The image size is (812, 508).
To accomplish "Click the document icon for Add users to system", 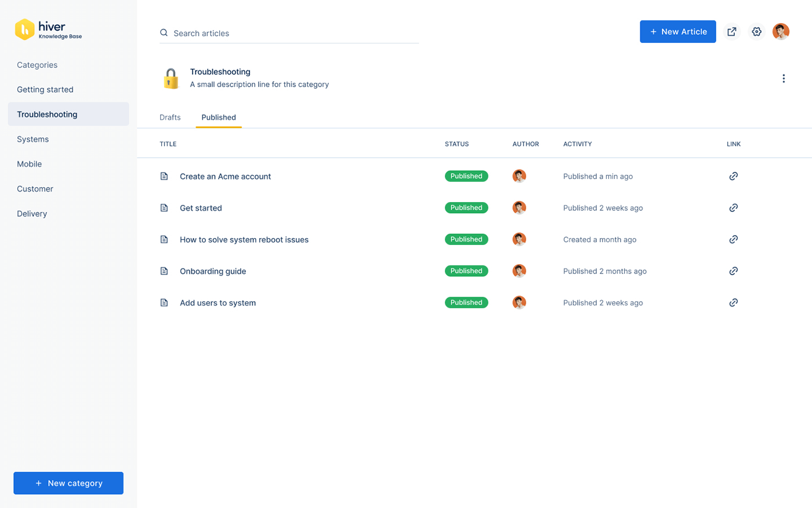I will [164, 302].
